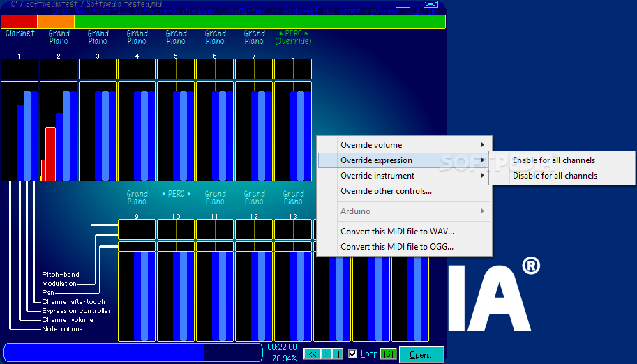This screenshot has width=637, height=364.
Task: Click channel 1 pitch-bend box
Action: pyautogui.click(x=20, y=69)
